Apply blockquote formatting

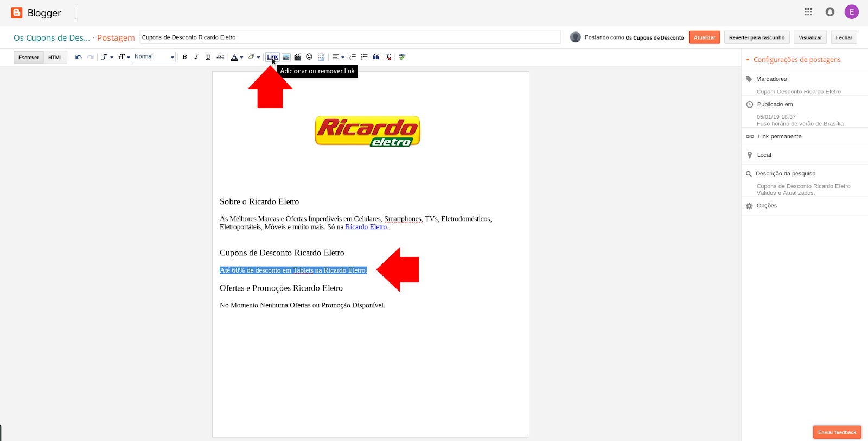(x=376, y=57)
